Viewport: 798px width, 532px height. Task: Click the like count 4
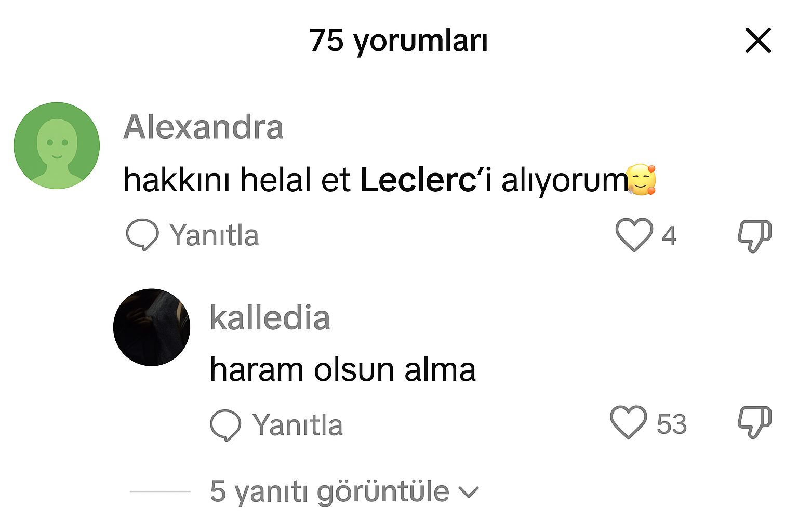[669, 236]
